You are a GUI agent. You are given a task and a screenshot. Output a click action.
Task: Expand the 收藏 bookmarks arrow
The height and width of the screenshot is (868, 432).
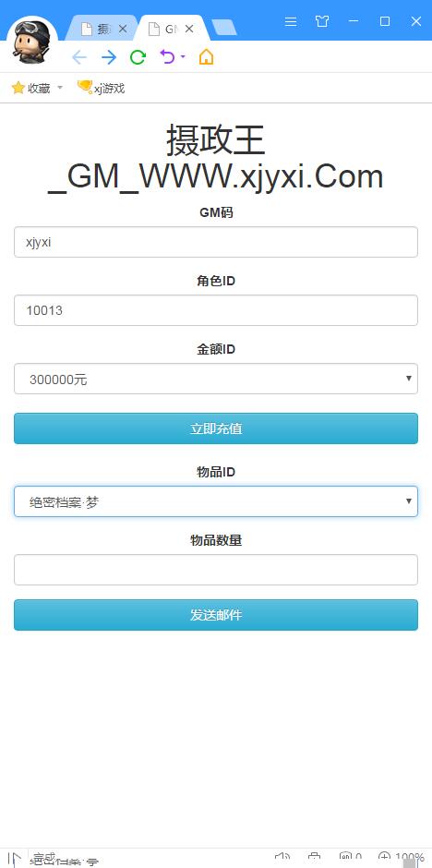pos(60,88)
